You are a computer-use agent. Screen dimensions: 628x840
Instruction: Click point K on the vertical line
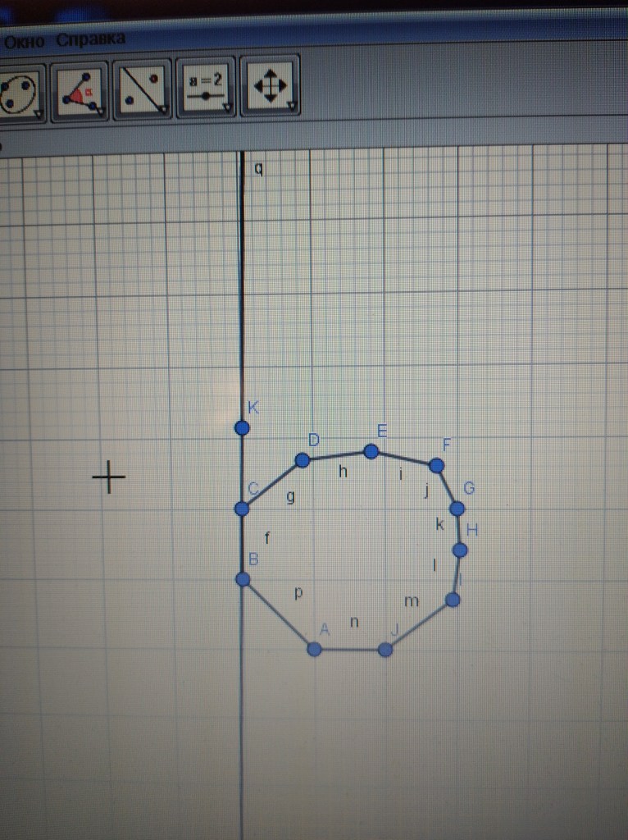(x=242, y=428)
